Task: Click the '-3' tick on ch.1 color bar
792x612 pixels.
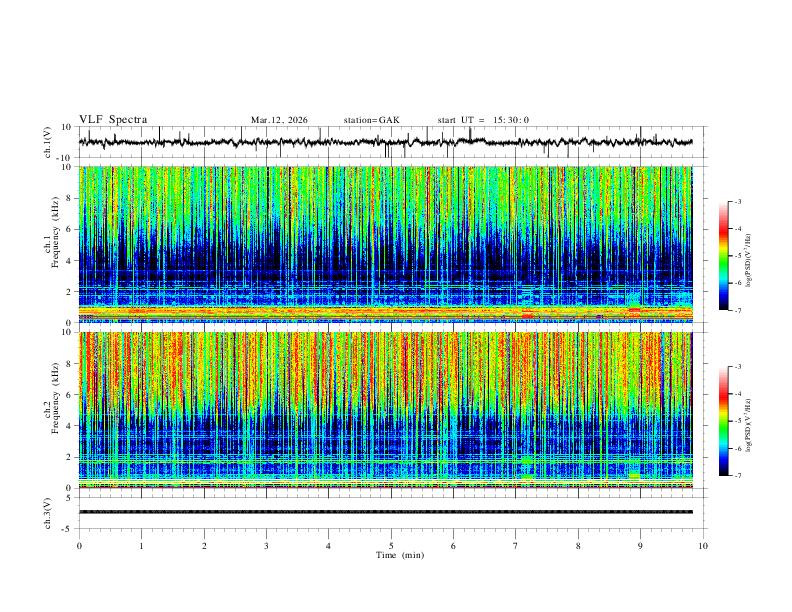Action: (737, 201)
